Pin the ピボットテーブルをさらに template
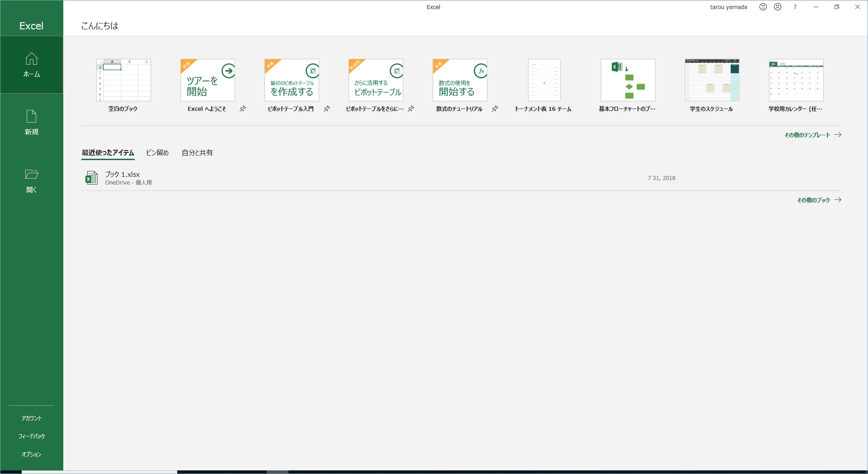The height and width of the screenshot is (474, 868). [411, 109]
